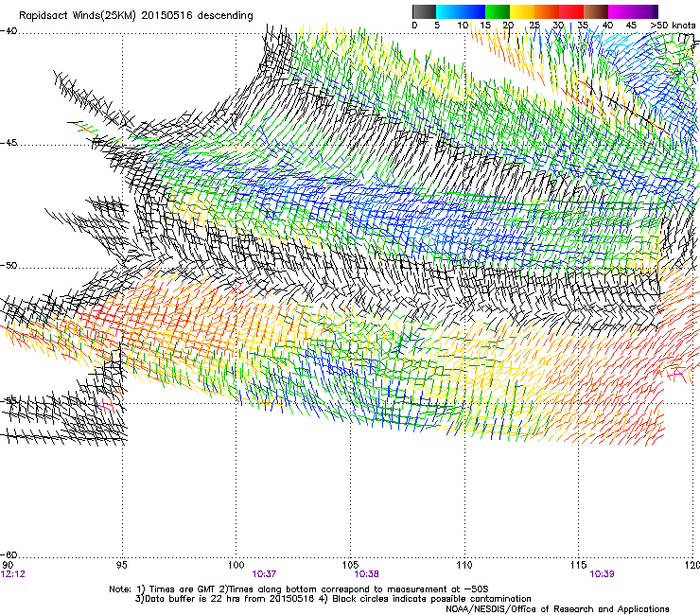Click the -40 latitude axis label
This screenshot has height=615, width=700.
pyautogui.click(x=9, y=31)
